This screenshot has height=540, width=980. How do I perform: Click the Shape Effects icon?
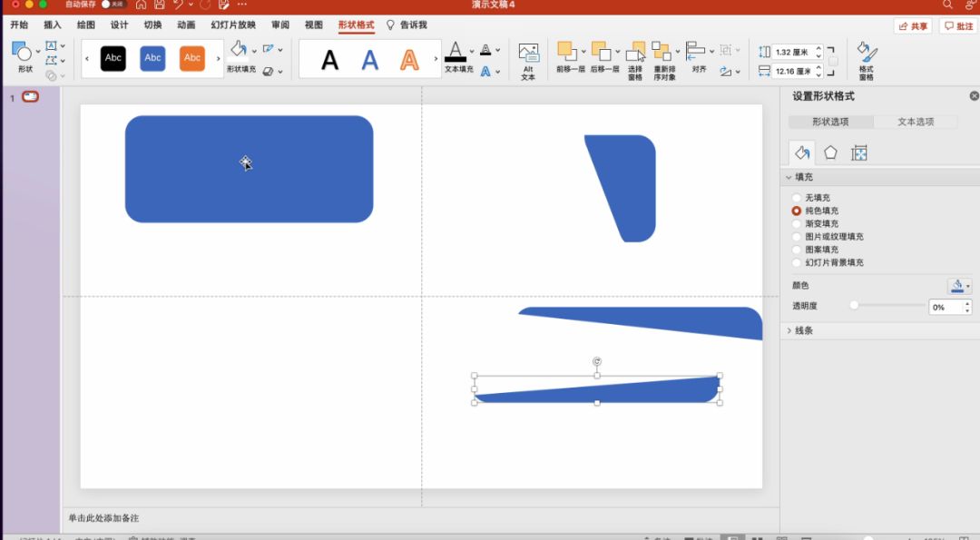point(268,72)
